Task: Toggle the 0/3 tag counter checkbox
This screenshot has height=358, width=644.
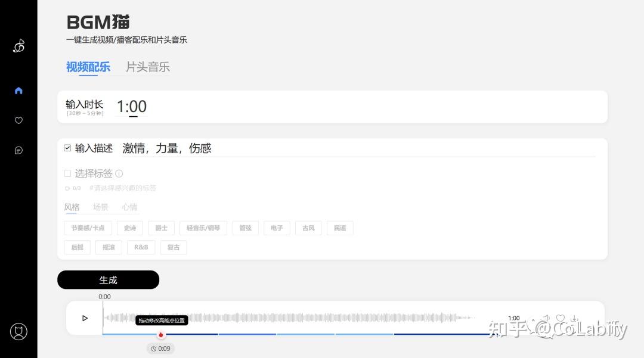Action: coord(67,188)
